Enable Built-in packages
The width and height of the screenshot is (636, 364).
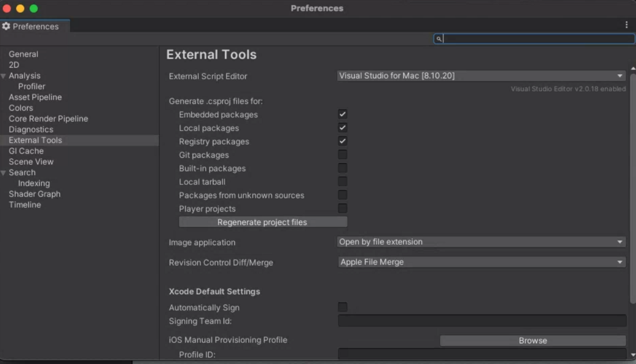pyautogui.click(x=342, y=168)
